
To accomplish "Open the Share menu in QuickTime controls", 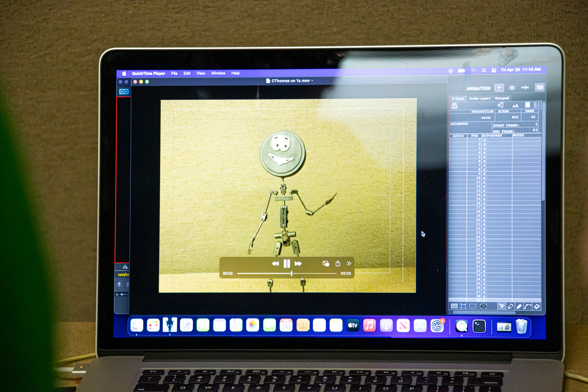I will coord(338,264).
